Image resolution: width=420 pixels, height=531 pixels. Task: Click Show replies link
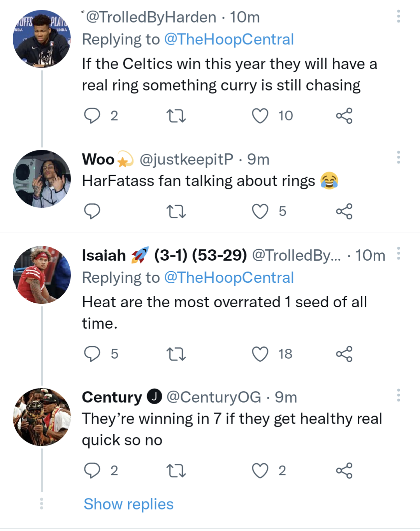coord(128,504)
